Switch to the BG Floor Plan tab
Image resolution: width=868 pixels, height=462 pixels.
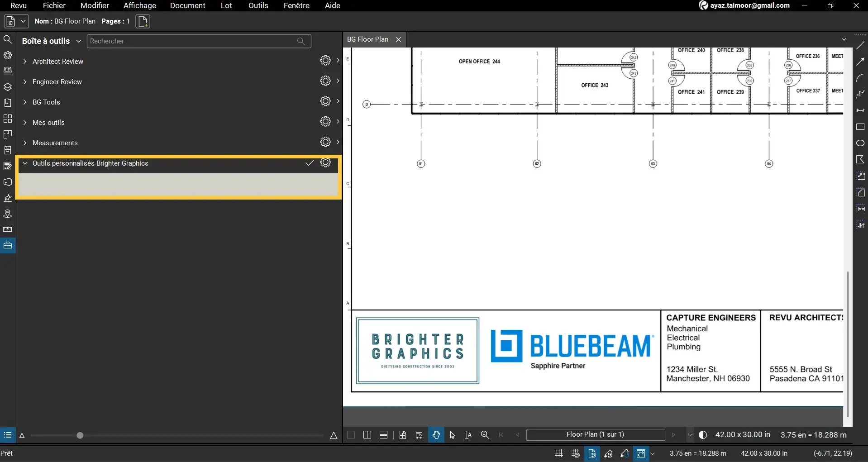pyautogui.click(x=368, y=39)
